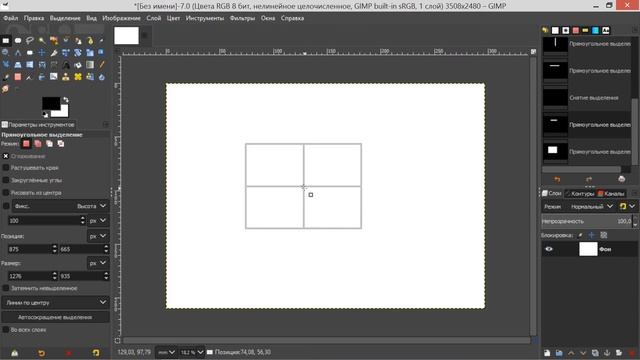640x360 pixels.
Task: Open the Выделение menu
Action: tap(65, 18)
